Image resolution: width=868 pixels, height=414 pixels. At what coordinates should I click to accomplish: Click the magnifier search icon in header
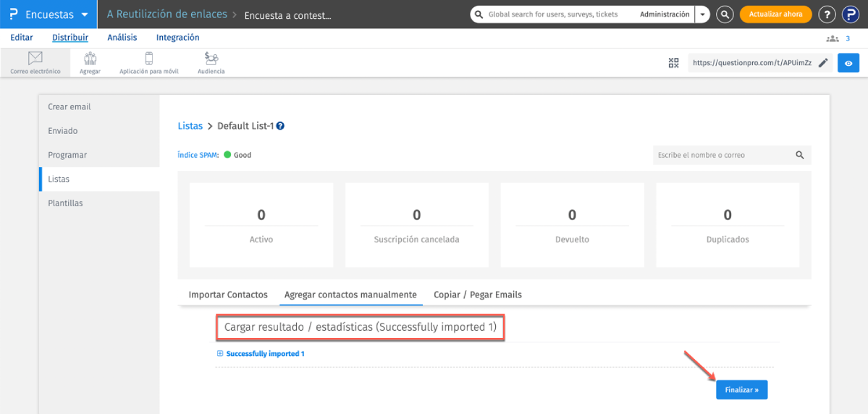tap(725, 15)
